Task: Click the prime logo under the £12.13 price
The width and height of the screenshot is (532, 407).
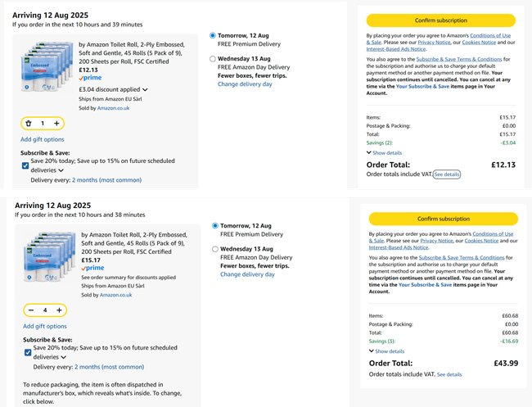Action: 91,79
